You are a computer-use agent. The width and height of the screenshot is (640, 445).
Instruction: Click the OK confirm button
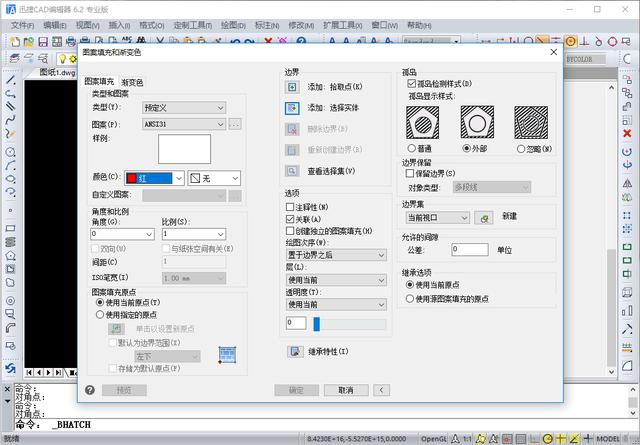click(296, 390)
